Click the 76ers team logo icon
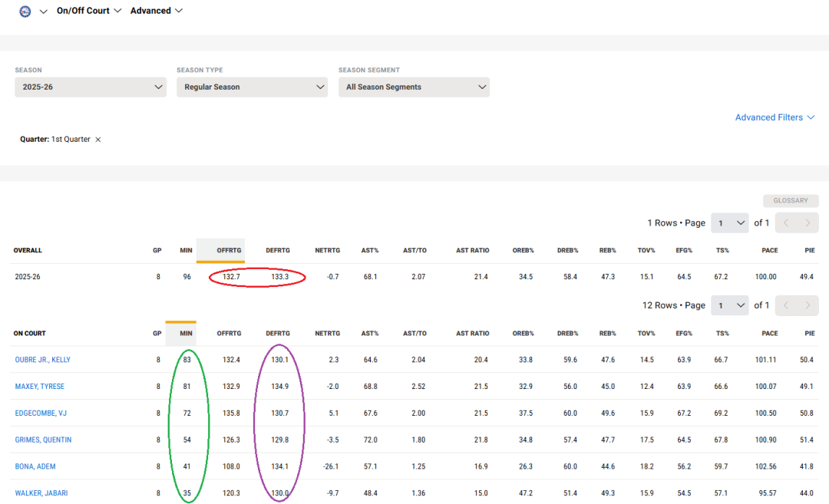Image resolution: width=829 pixels, height=504 pixels. [x=25, y=12]
